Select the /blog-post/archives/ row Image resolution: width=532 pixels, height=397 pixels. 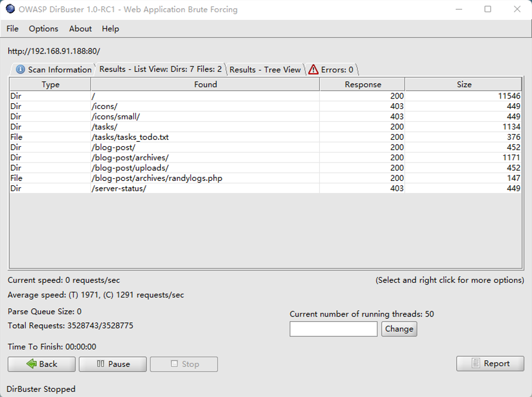(265, 157)
